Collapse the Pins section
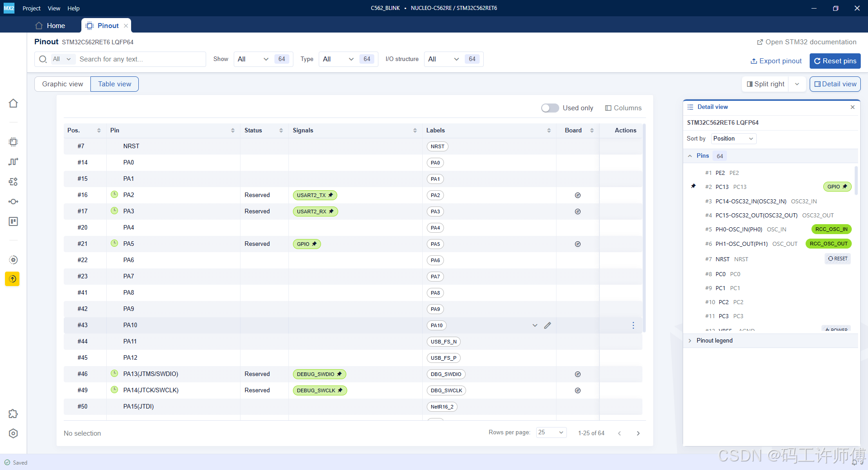The width and height of the screenshot is (868, 470). pyautogui.click(x=690, y=156)
